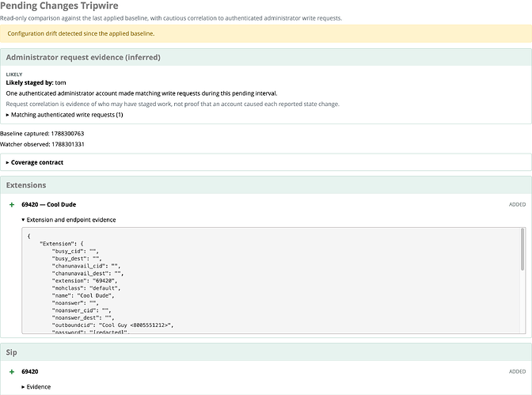Click the Sip section header

coord(266,352)
